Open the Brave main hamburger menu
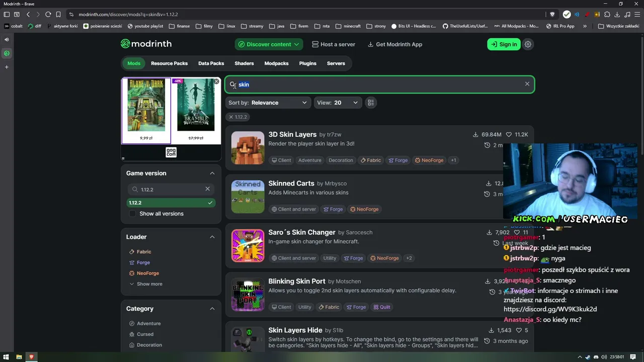644x362 pixels. coord(636,15)
